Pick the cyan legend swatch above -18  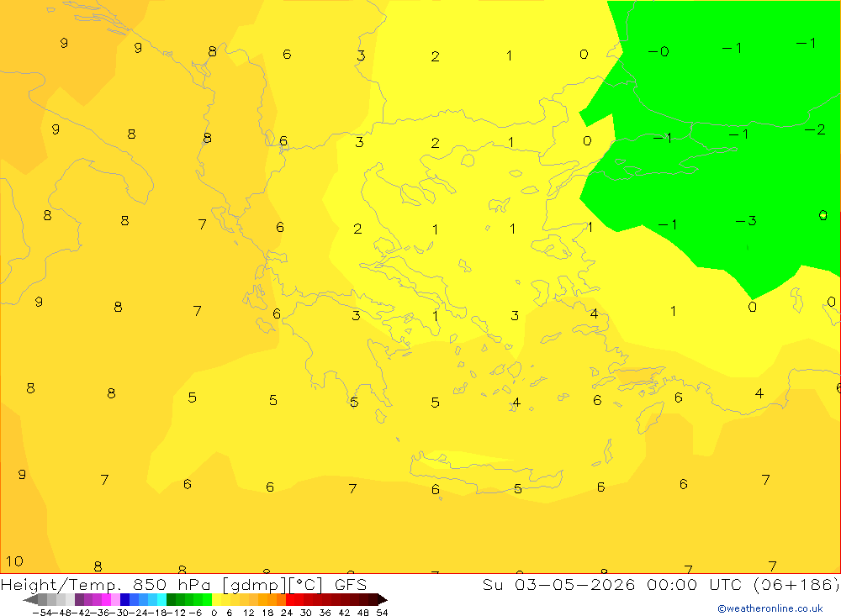pyautogui.click(x=161, y=600)
